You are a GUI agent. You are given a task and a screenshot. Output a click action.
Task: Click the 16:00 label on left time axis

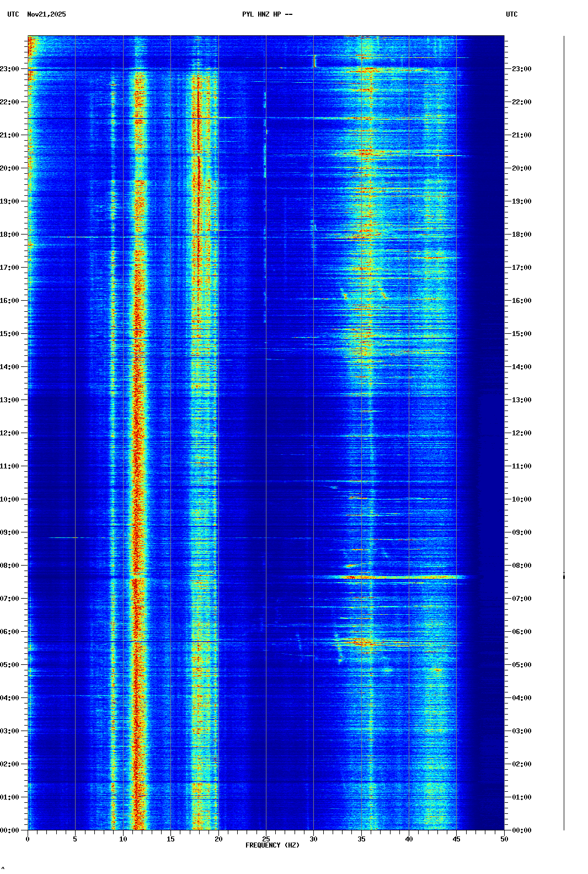click(10, 301)
